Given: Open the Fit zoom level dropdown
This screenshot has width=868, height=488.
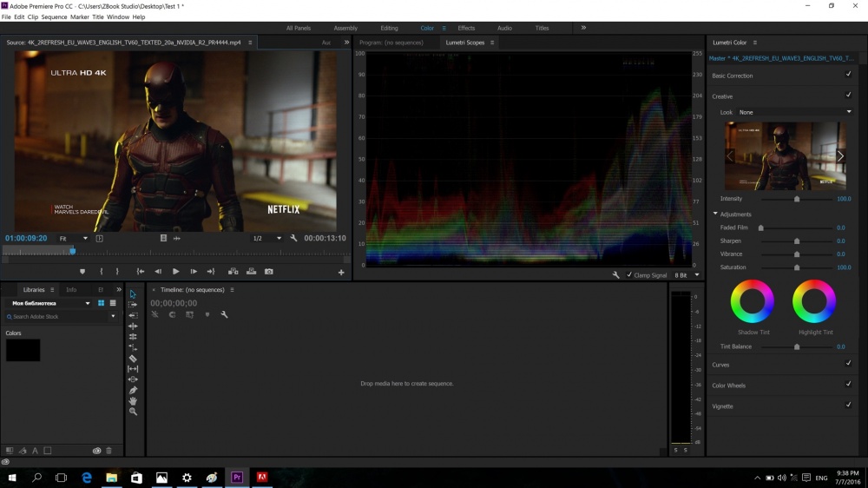Looking at the screenshot, I should point(74,238).
